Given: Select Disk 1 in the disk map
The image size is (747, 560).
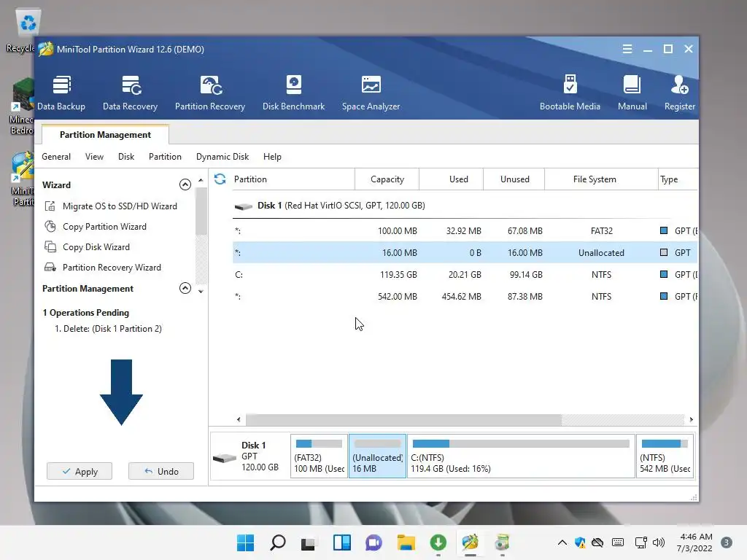Looking at the screenshot, I should pos(249,456).
